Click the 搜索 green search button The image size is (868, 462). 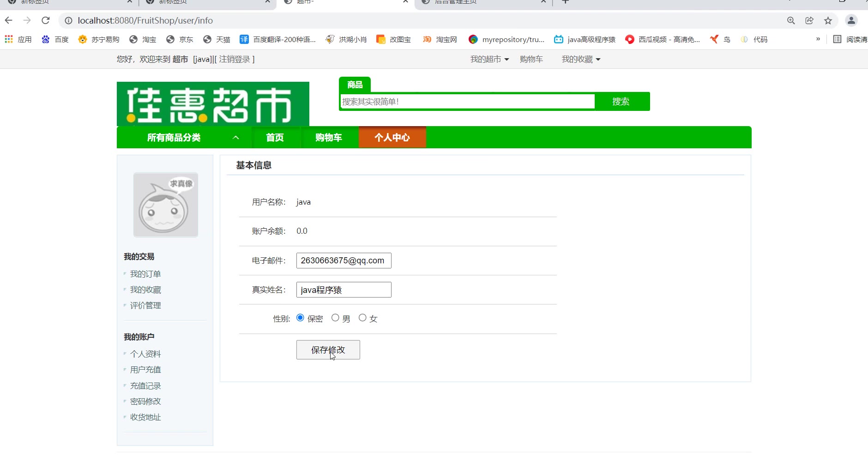click(621, 102)
